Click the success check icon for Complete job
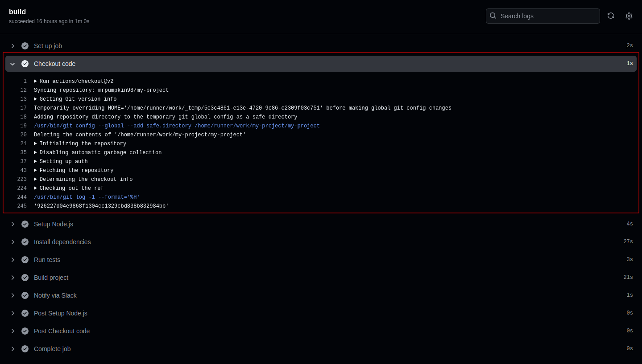642x364 pixels. tap(25, 349)
